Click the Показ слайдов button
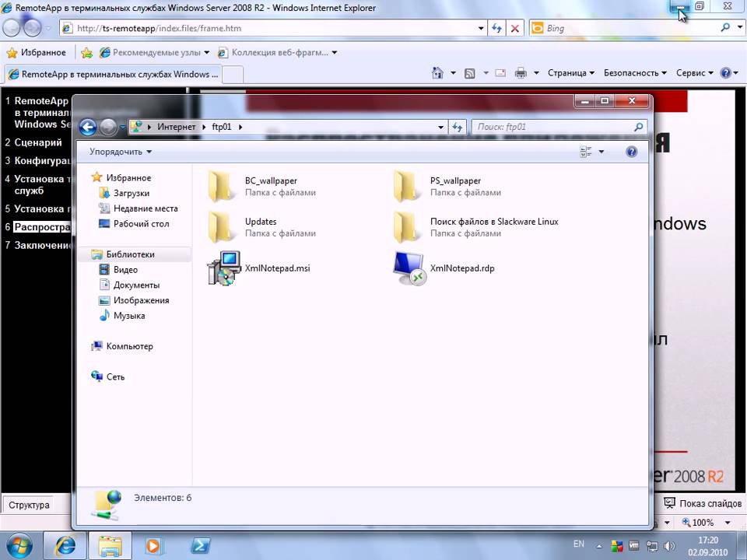 (703, 503)
